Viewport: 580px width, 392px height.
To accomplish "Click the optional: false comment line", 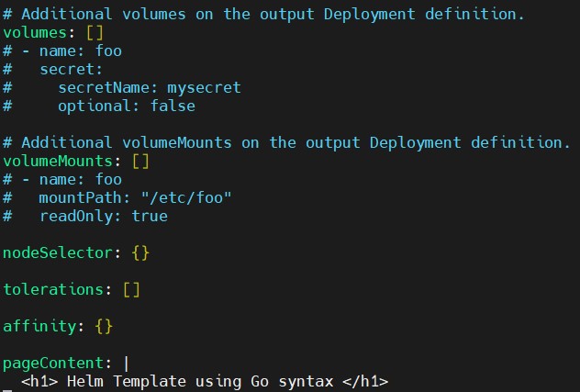I will (x=99, y=106).
